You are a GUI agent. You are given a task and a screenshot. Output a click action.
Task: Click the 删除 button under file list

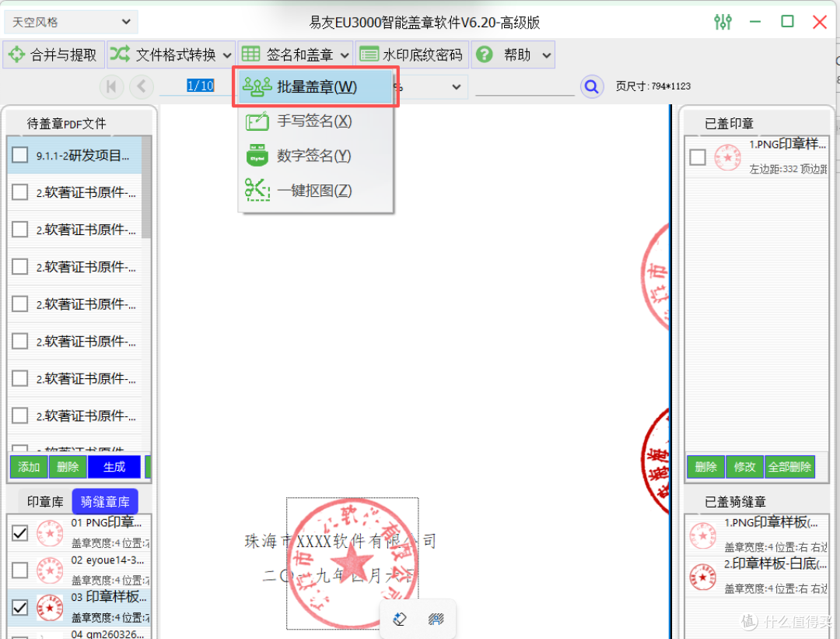(x=68, y=467)
